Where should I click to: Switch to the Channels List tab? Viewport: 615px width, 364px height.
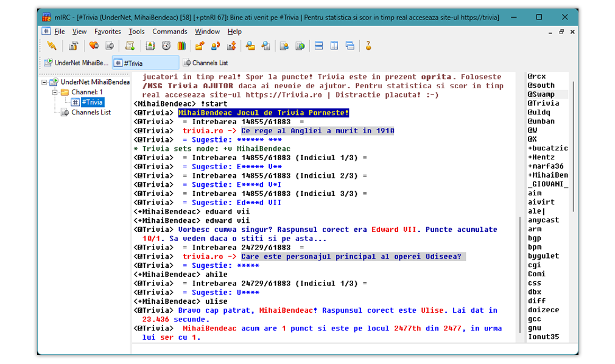tap(205, 63)
